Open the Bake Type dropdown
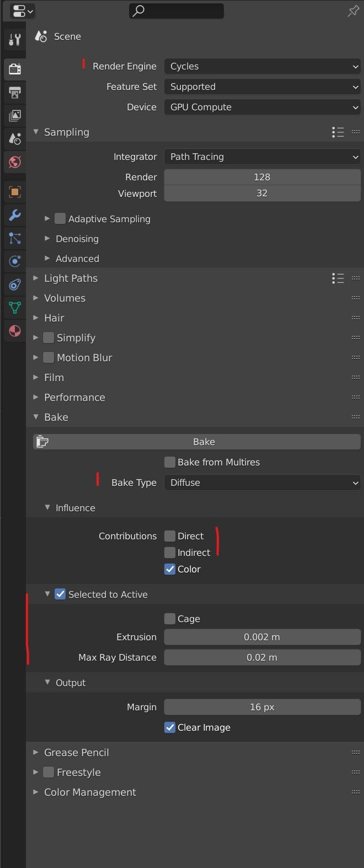This screenshot has width=364, height=868. pyautogui.click(x=263, y=483)
